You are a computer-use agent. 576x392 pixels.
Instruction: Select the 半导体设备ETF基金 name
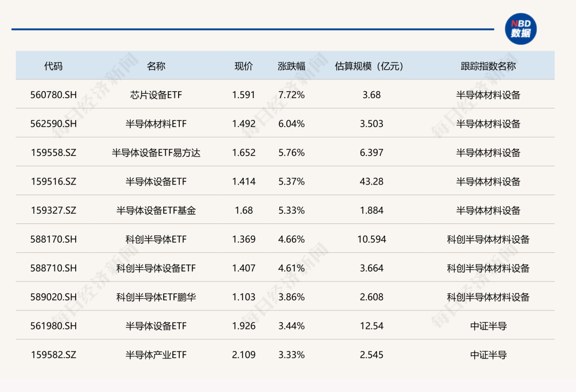pos(156,210)
